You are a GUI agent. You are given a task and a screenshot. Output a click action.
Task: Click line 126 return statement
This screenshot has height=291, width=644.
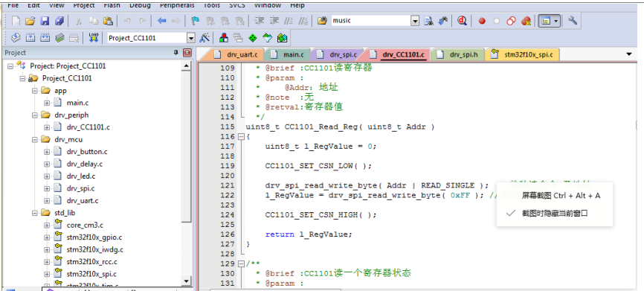(309, 234)
